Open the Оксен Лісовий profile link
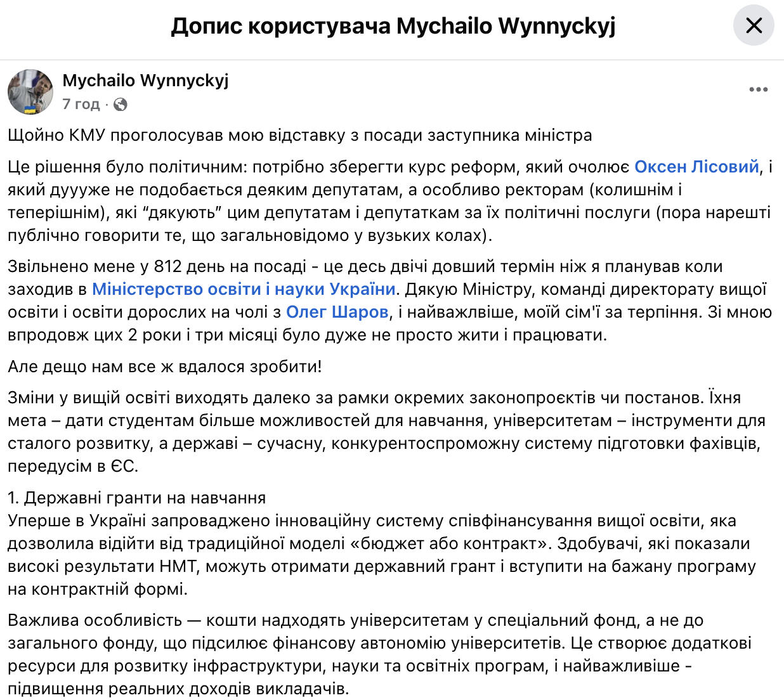Screen dimensions: 784x700 pyautogui.click(x=696, y=167)
